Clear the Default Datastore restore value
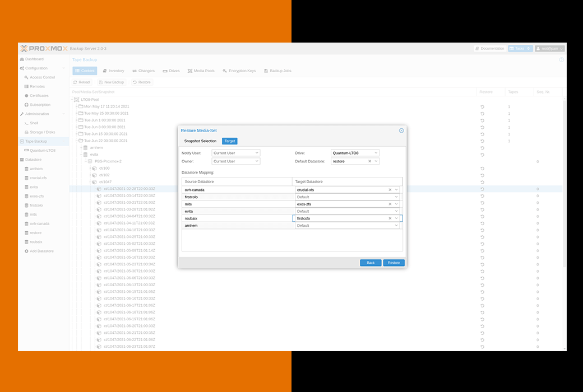 (x=369, y=161)
